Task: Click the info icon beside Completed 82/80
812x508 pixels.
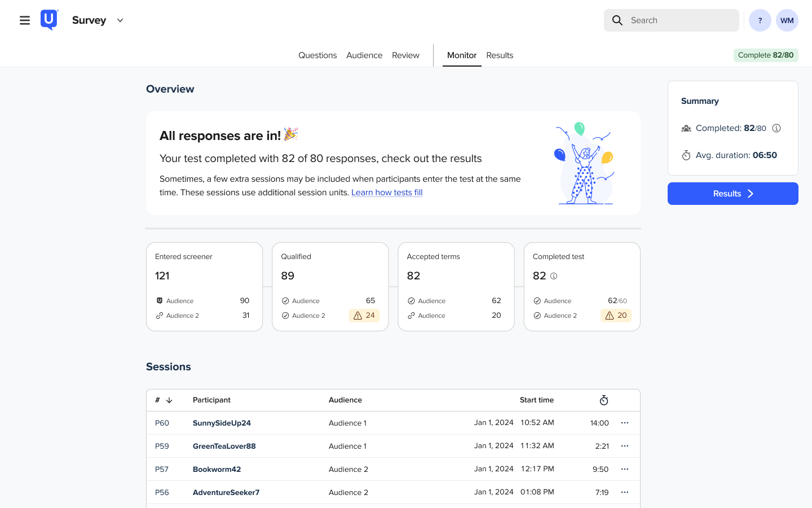Action: (x=776, y=128)
